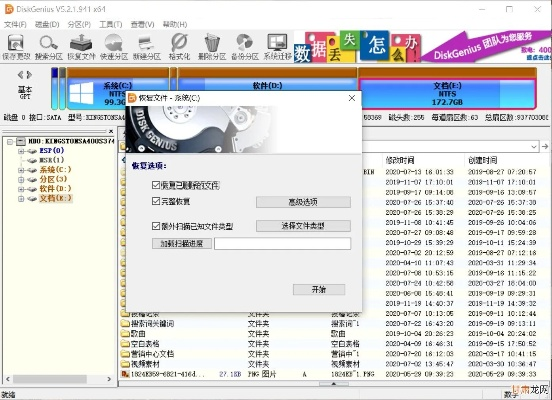Select 文档(E:) label in the partition tree
Viewport: 552px width, 400px height.
(55, 198)
